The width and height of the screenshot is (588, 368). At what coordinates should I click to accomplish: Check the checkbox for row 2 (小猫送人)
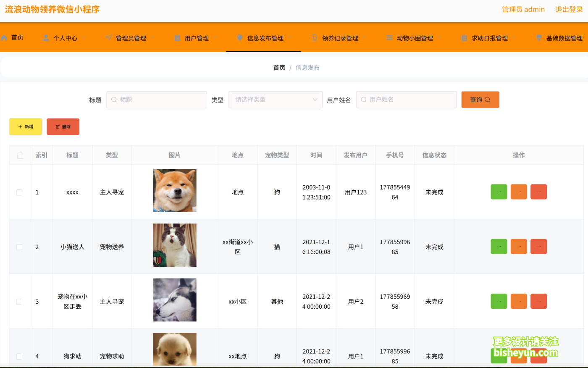point(19,247)
